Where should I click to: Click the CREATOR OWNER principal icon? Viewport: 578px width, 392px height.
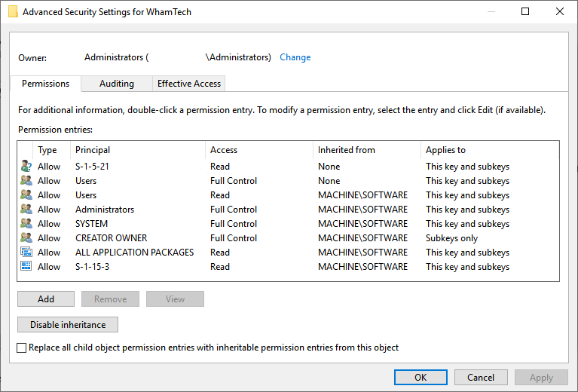[x=26, y=238]
